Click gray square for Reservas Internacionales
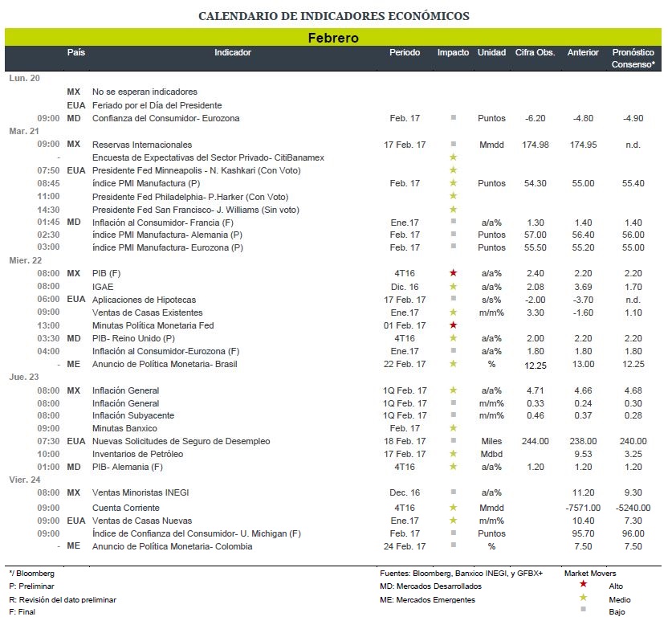The image size is (672, 625). click(x=454, y=144)
